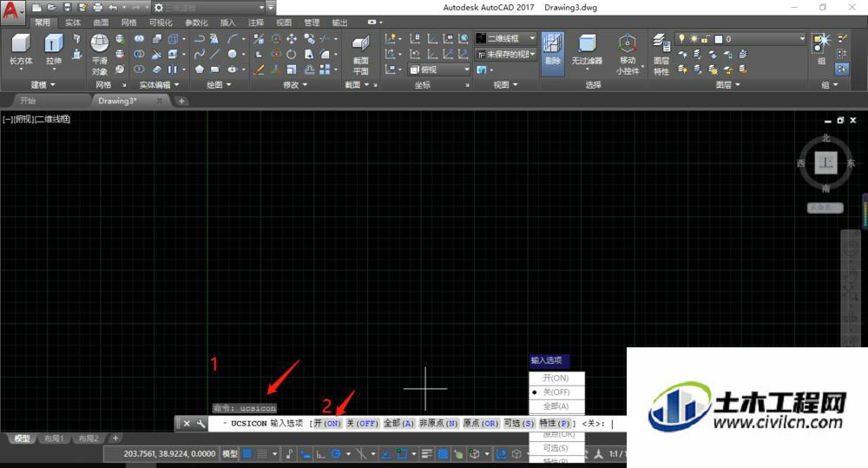This screenshot has width=868, height=468.
Task: Open 图层特性 layer properties manager
Action: tap(661, 55)
